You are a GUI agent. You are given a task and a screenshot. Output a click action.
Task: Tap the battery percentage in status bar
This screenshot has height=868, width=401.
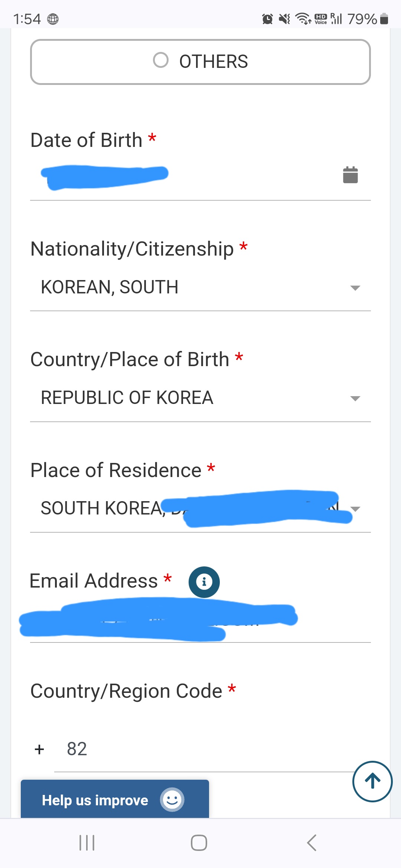tap(362, 19)
